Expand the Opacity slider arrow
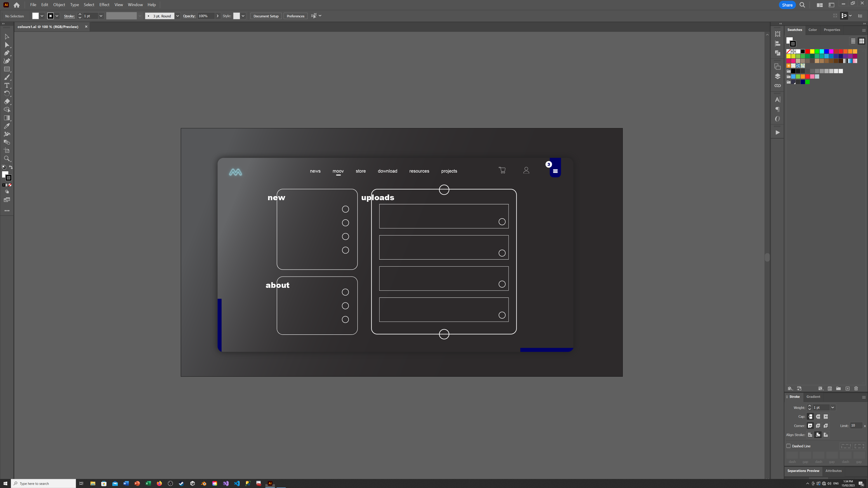The height and width of the screenshot is (488, 868). point(218,16)
